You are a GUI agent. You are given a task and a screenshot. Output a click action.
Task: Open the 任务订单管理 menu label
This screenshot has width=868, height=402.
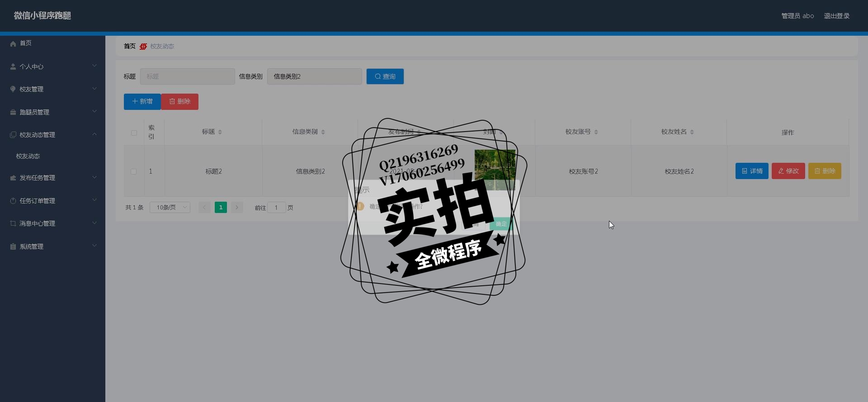[38, 201]
